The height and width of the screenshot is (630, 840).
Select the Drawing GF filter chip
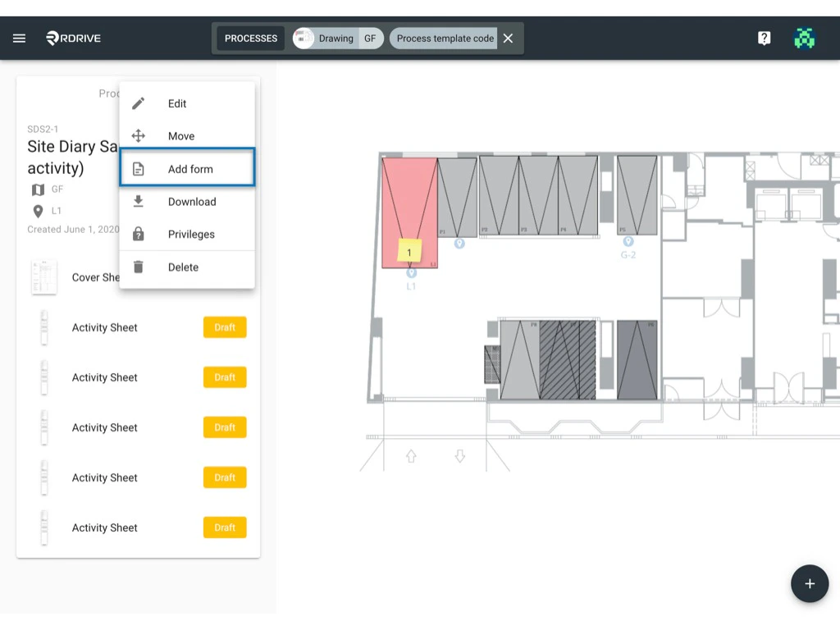coord(338,39)
